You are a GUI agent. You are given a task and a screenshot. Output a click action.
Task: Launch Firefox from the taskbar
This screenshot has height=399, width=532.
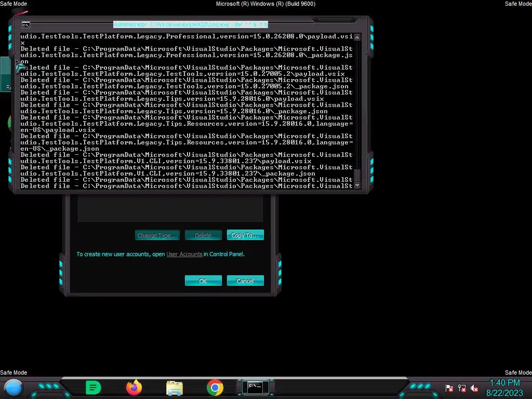click(x=134, y=388)
